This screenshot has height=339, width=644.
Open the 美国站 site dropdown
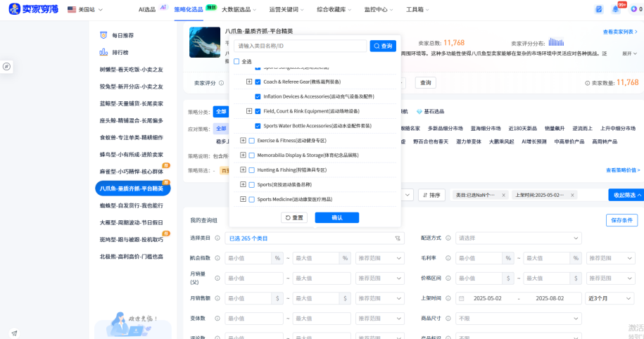point(85,9)
